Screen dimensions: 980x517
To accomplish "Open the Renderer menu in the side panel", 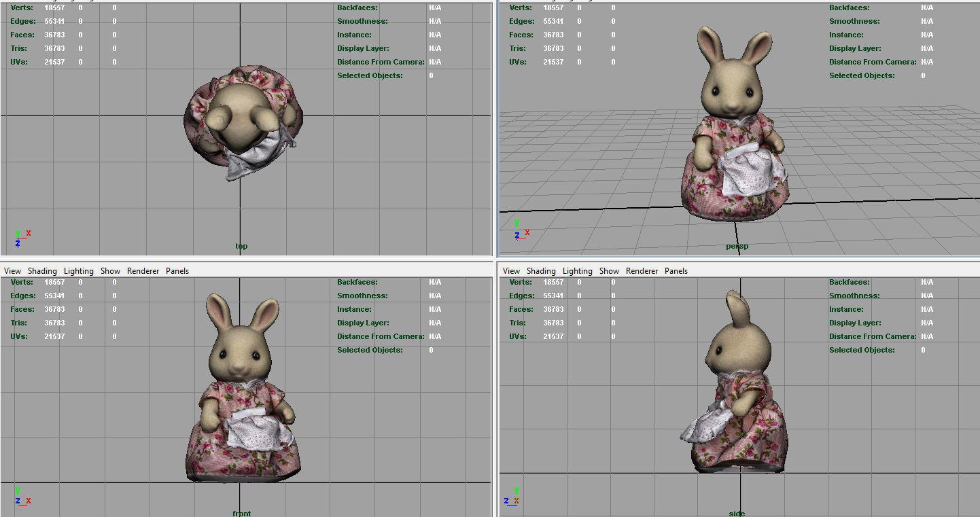I will [642, 270].
